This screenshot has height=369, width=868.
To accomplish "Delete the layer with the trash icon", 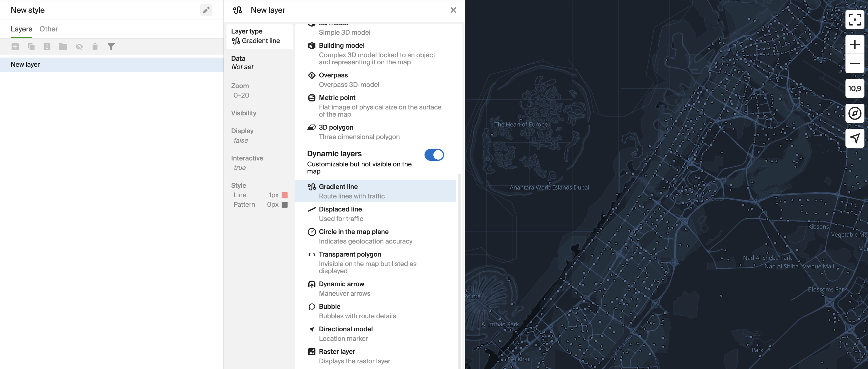I will pos(95,47).
